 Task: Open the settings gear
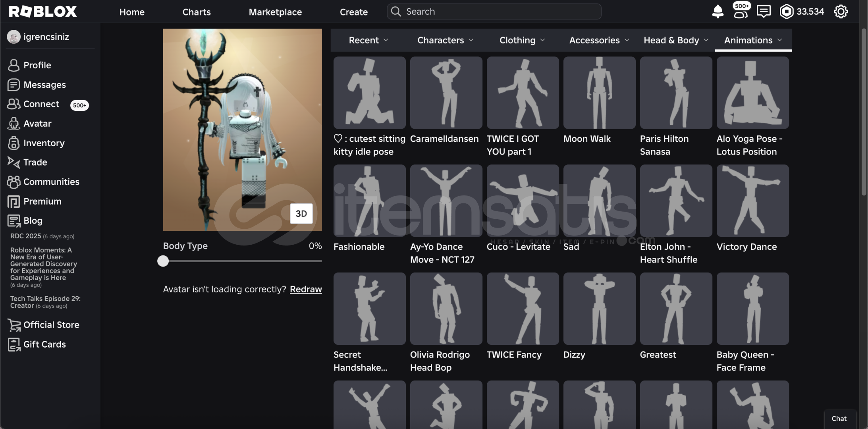841,12
